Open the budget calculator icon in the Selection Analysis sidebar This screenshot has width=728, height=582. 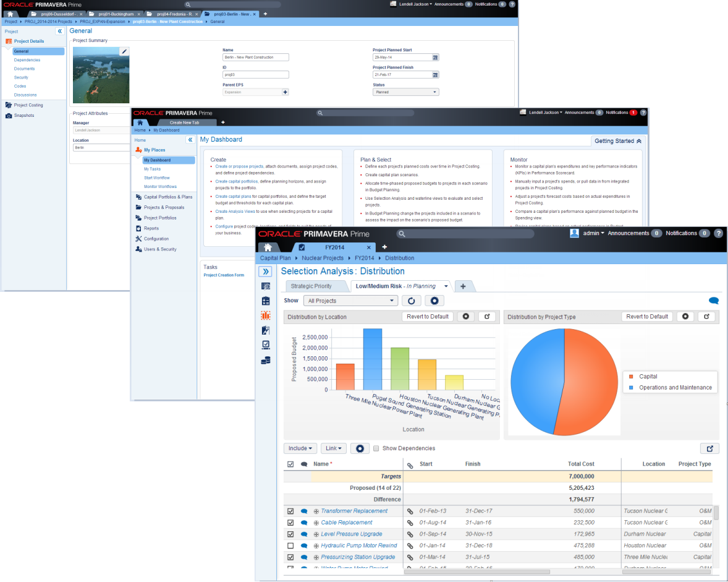point(266,301)
